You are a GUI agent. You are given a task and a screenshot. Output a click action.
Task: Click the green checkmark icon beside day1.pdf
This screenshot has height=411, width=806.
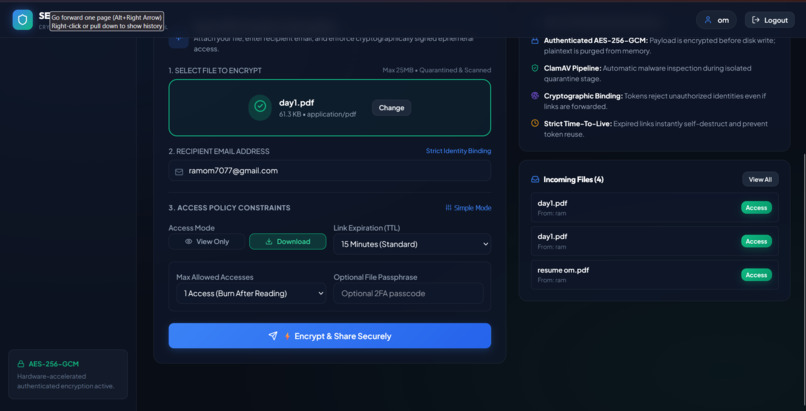coord(260,106)
